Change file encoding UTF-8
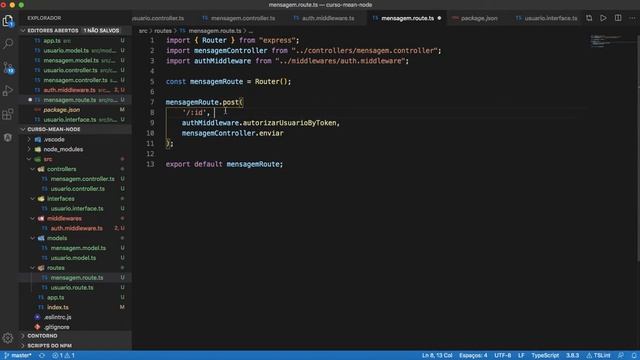Screen dimensions: 640x360 pyautogui.click(x=502, y=356)
